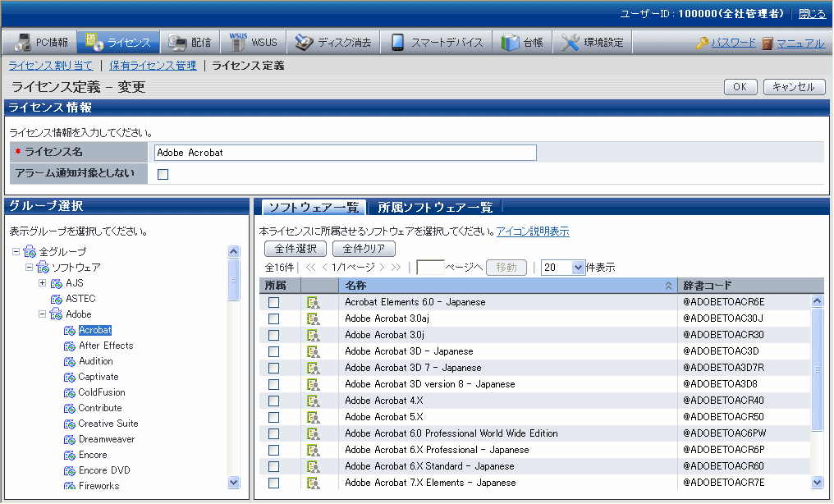834x504 pixels.
Task: Select Dreamweaver group icon
Action: 70,440
